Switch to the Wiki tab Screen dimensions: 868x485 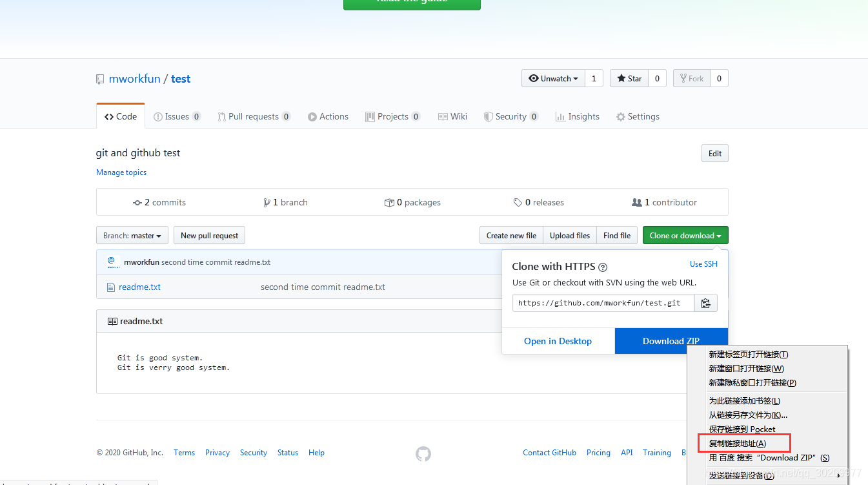coord(452,117)
